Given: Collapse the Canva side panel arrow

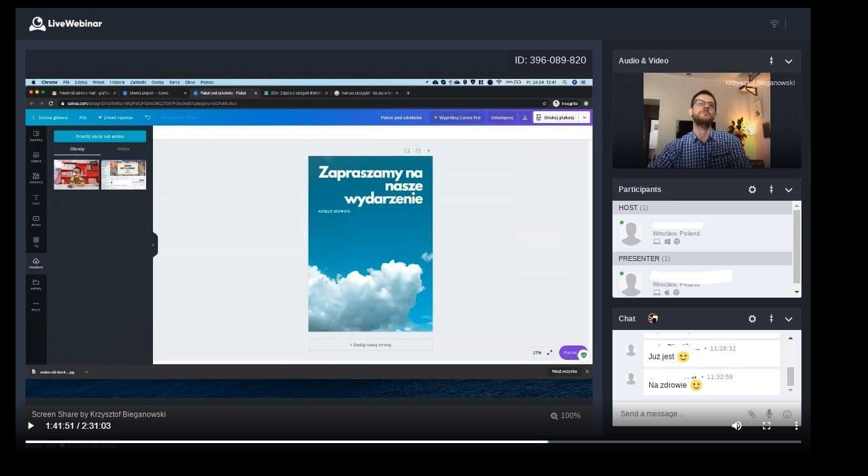Looking at the screenshot, I should coord(154,245).
